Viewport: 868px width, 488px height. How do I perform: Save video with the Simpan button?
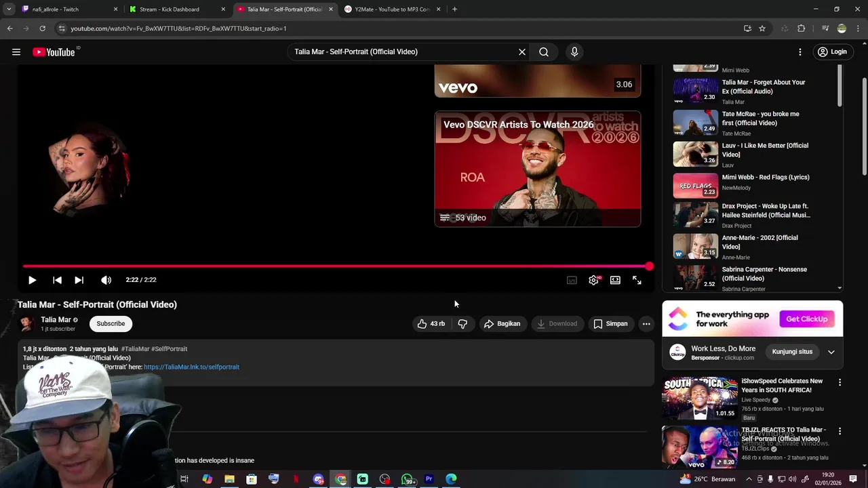coord(610,324)
